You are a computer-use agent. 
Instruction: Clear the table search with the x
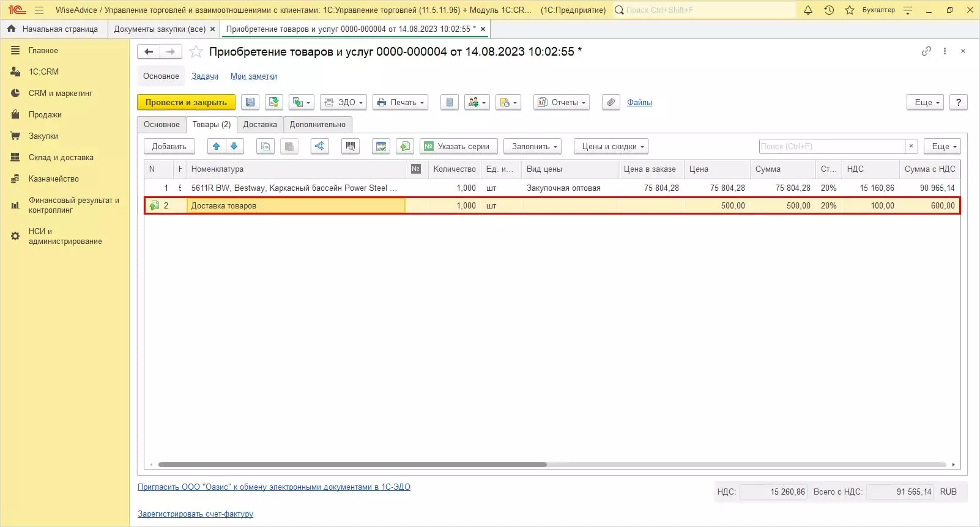tap(911, 146)
